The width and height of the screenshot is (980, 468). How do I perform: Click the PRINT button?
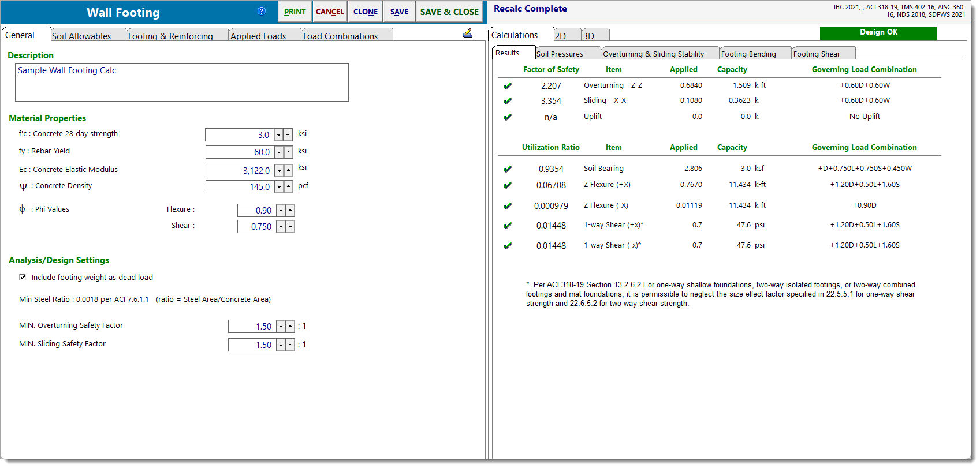click(x=295, y=12)
